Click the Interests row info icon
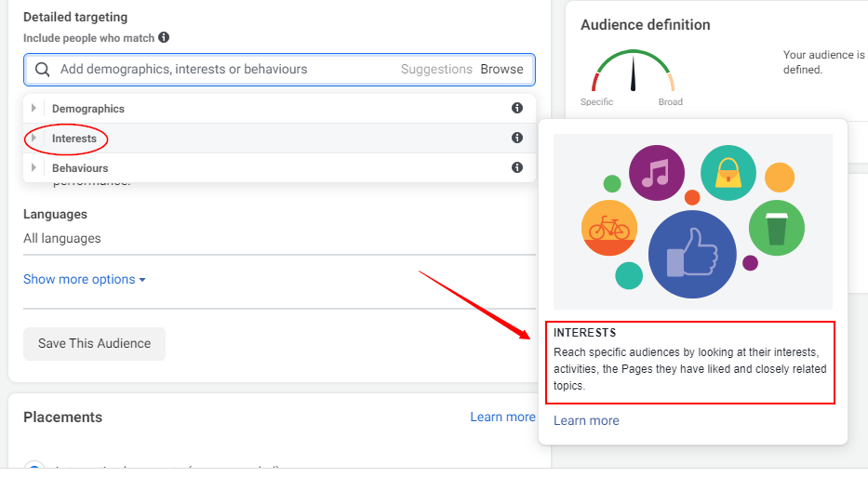Screen dimensions: 868x477 pyautogui.click(x=517, y=139)
